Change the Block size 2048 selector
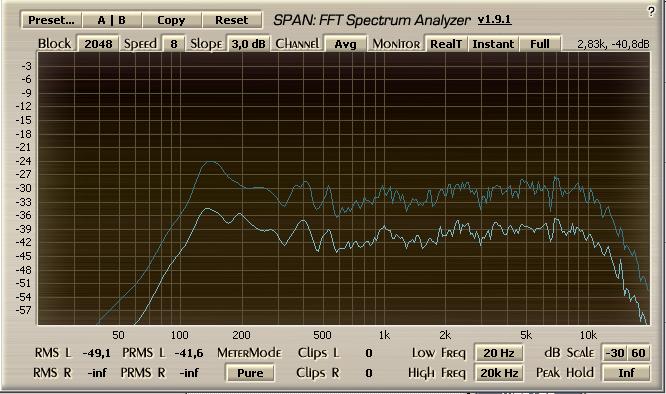666x394 pixels. 98,44
